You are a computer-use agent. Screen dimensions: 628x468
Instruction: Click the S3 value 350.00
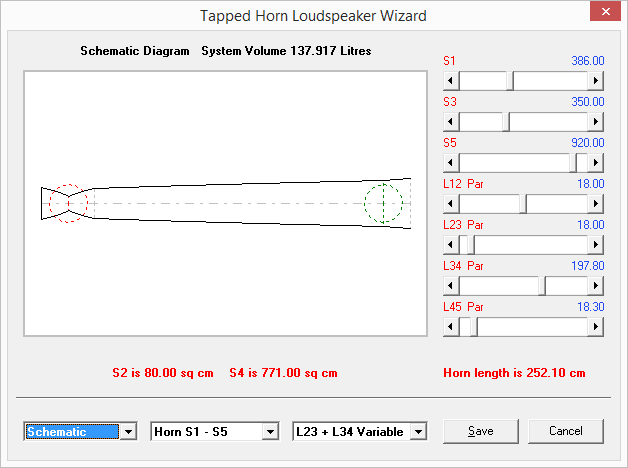point(588,102)
